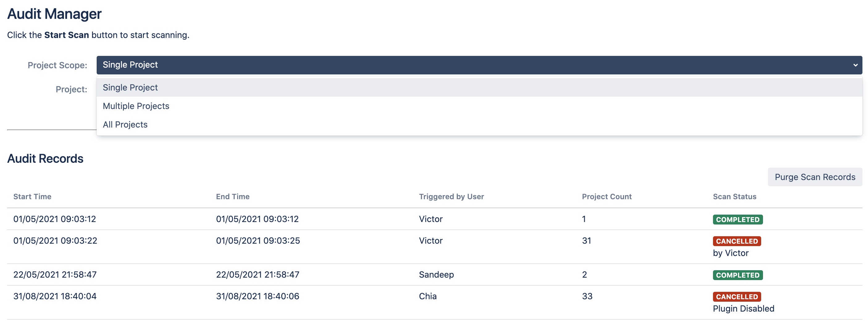Select Single Project option in list
The width and height of the screenshot is (868, 323).
[x=130, y=88]
